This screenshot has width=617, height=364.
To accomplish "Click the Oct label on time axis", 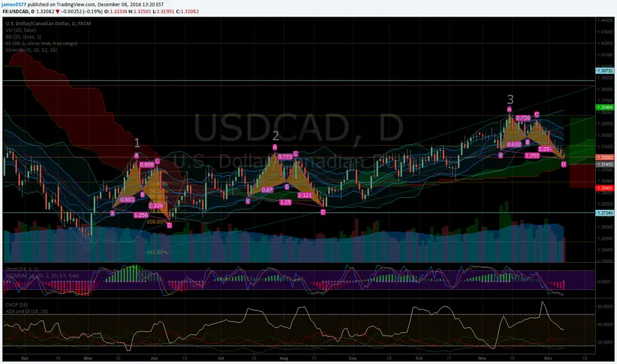I will coord(418,359).
